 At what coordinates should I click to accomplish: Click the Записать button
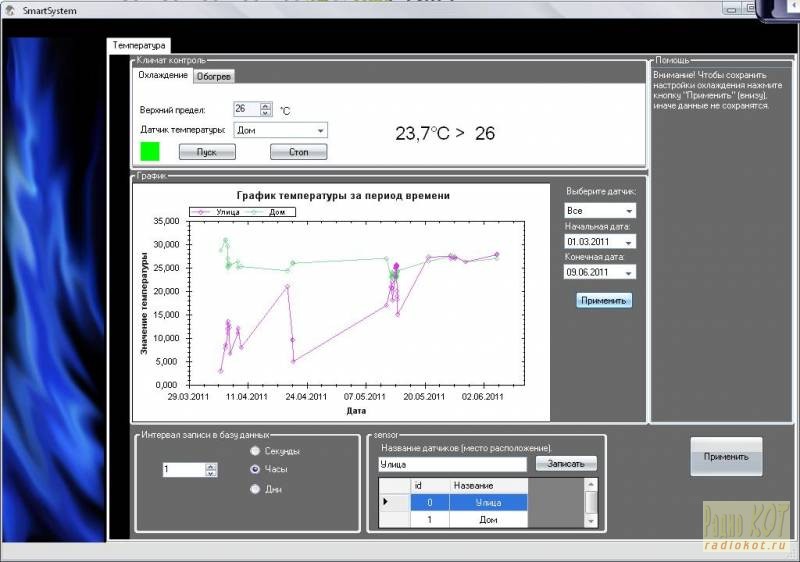click(x=566, y=464)
